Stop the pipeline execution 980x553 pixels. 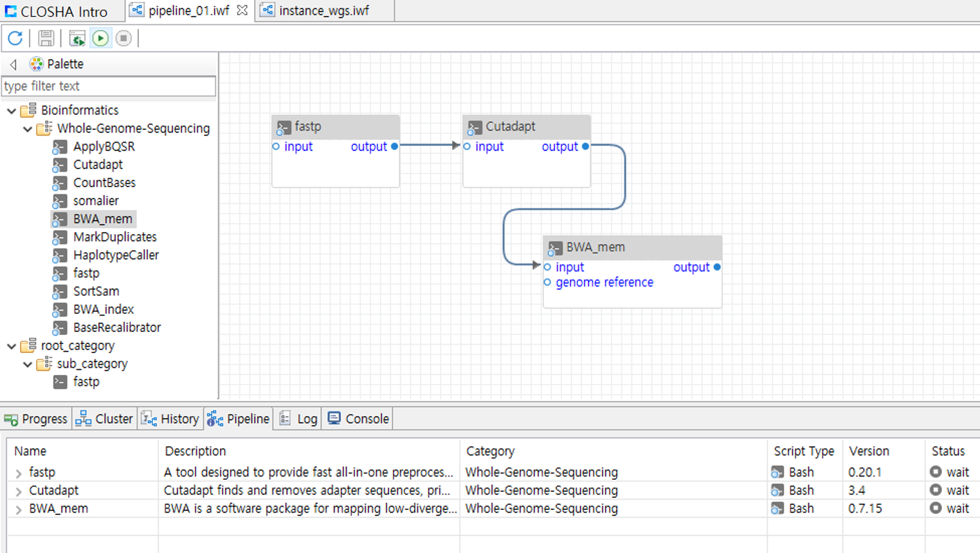[x=123, y=39]
